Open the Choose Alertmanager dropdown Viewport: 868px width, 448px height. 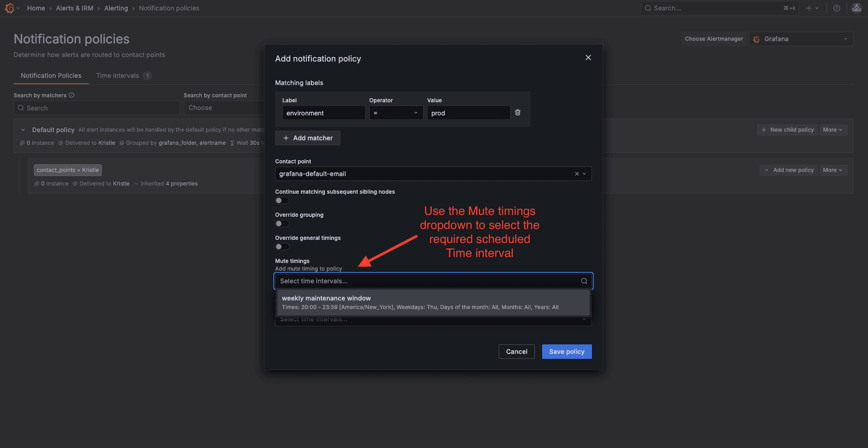point(800,39)
